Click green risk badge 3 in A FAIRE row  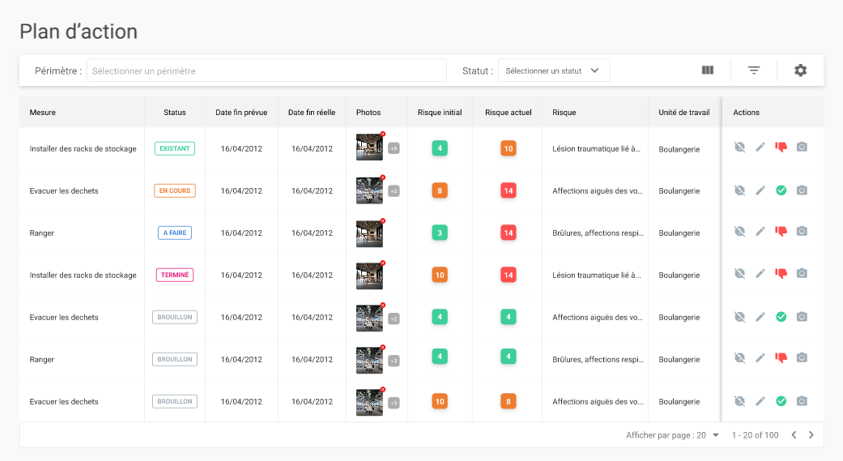(440, 232)
